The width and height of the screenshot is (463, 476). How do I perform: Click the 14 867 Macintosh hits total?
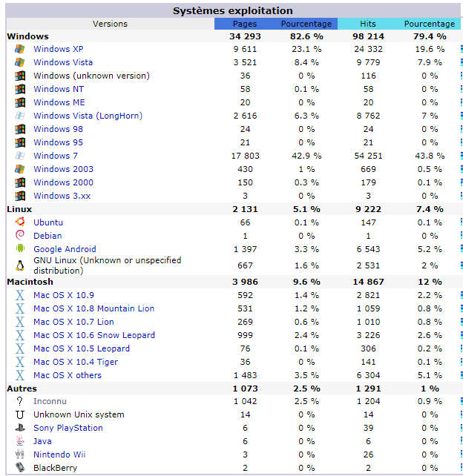click(x=368, y=282)
